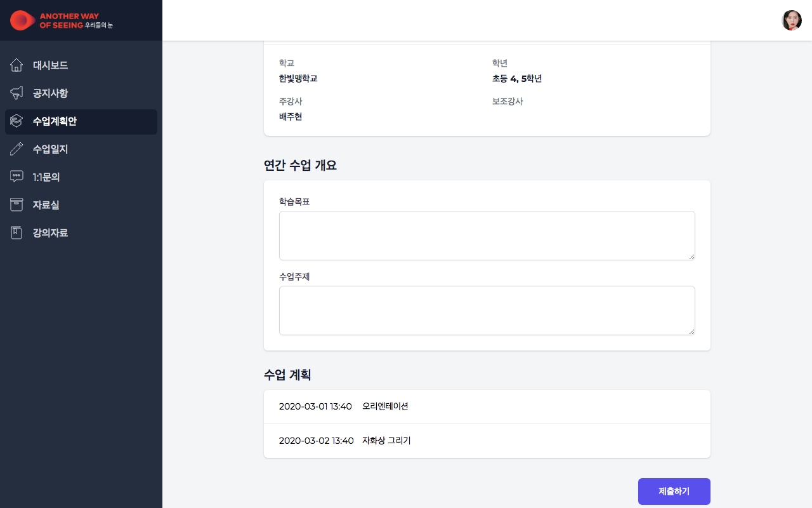812x508 pixels.
Task: Select the 대시보드 home icon
Action: point(16,65)
